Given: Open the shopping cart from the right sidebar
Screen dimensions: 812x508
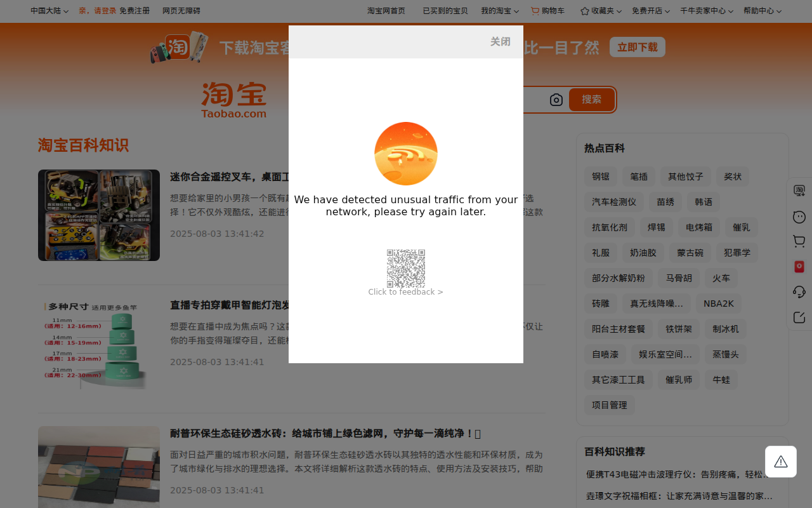Looking at the screenshot, I should [x=799, y=241].
